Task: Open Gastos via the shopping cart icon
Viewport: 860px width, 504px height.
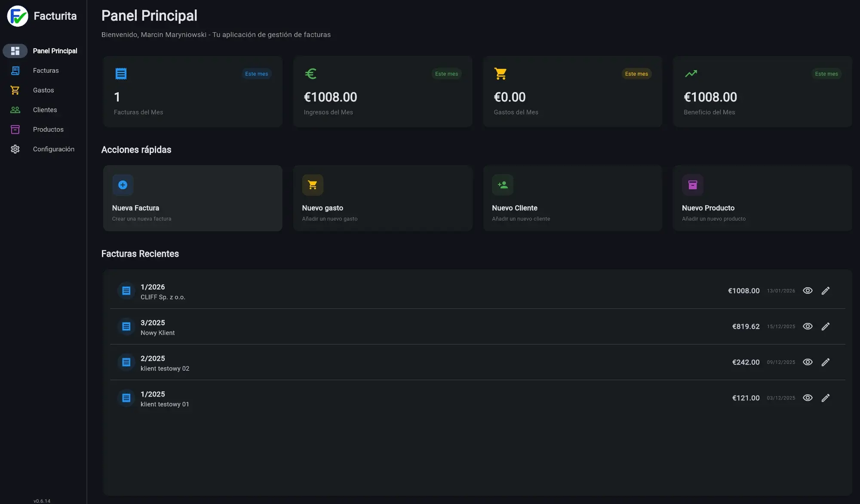Action: click(x=15, y=90)
